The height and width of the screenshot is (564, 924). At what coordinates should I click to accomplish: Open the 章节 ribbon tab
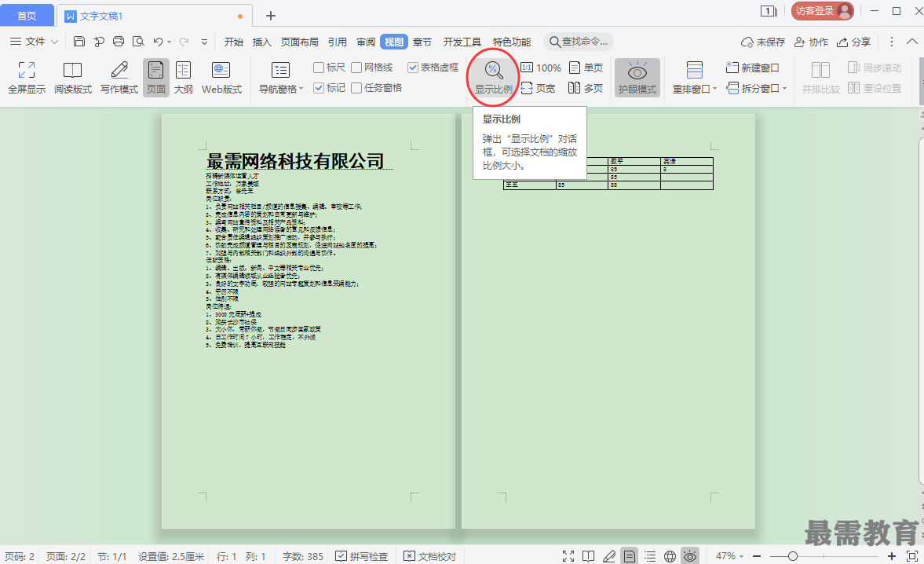422,42
